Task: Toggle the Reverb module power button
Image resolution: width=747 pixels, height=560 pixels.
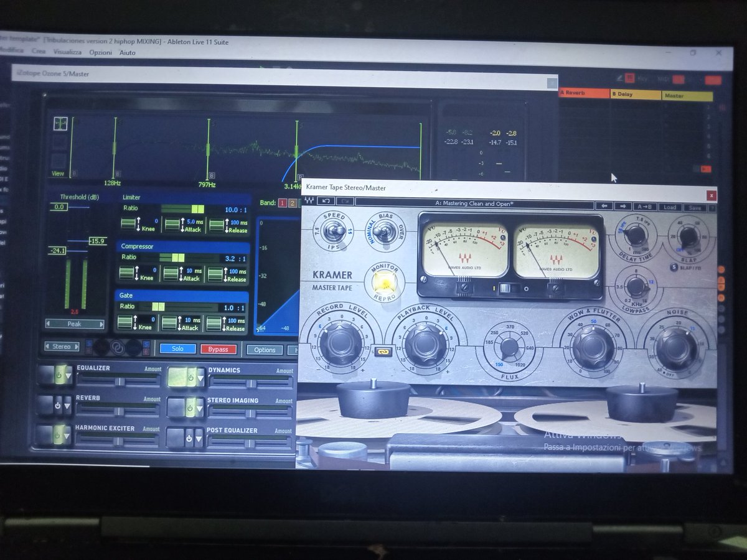Action: (x=58, y=405)
